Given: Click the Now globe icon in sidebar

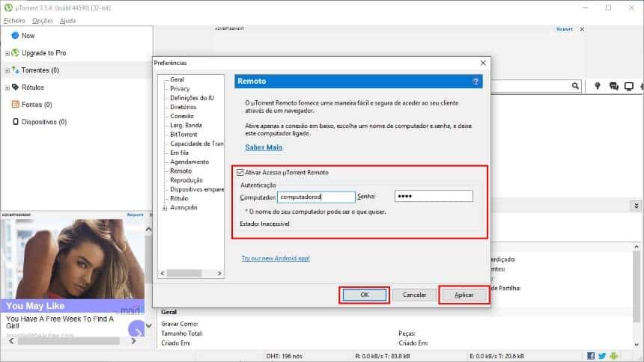Looking at the screenshot, I should (15, 36).
